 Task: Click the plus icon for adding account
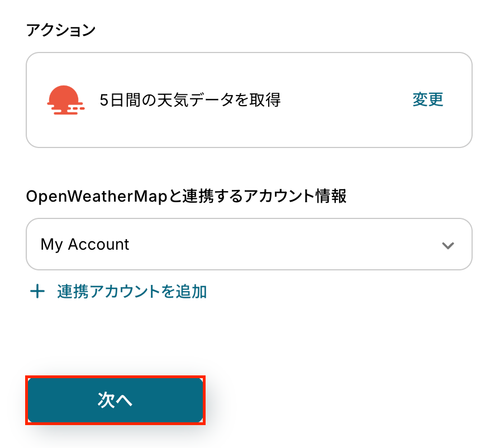point(37,291)
